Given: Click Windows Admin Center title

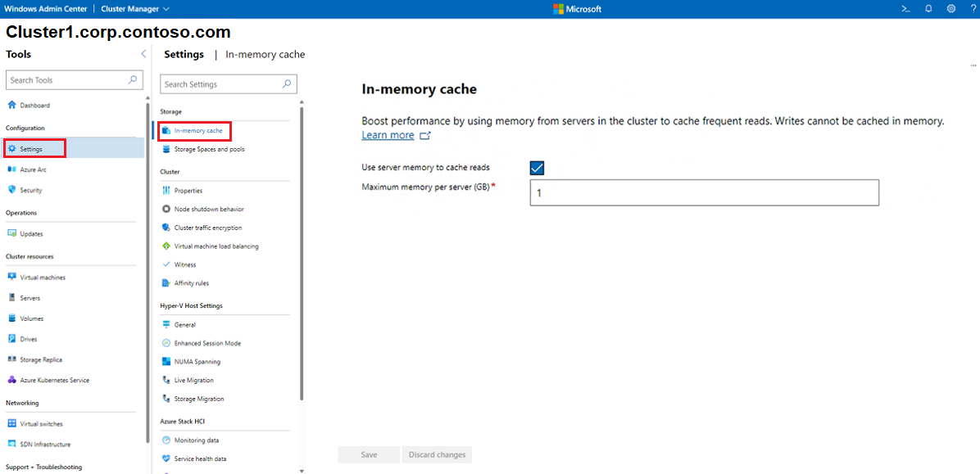Looking at the screenshot, I should click(x=44, y=9).
